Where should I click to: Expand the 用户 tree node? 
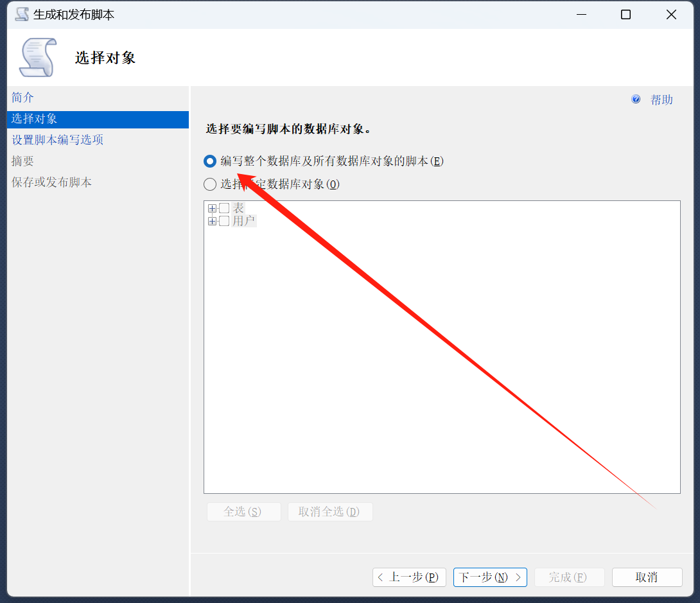coord(213,221)
